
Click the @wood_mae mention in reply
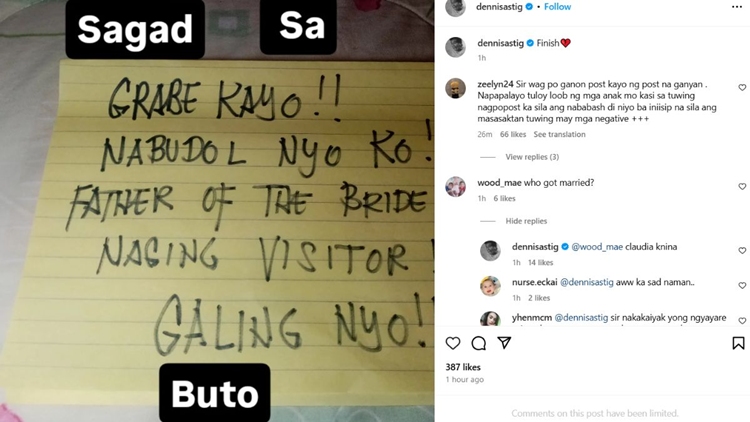[597, 247]
